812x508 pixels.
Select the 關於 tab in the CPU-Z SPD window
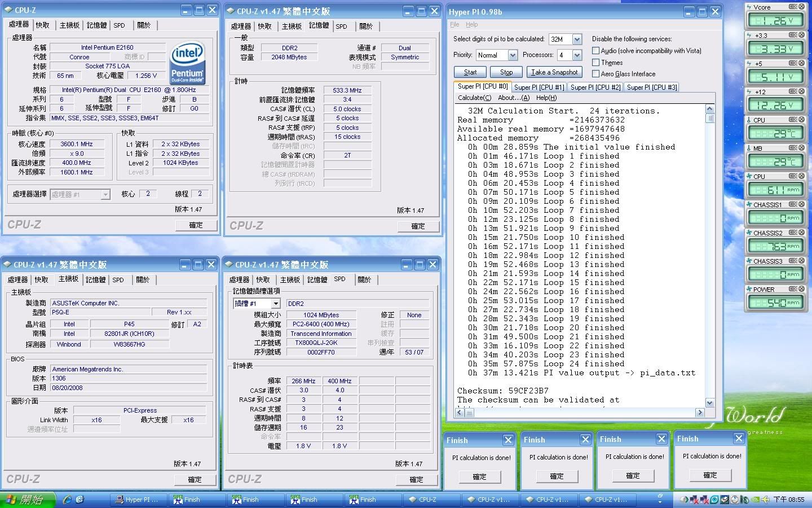point(364,279)
